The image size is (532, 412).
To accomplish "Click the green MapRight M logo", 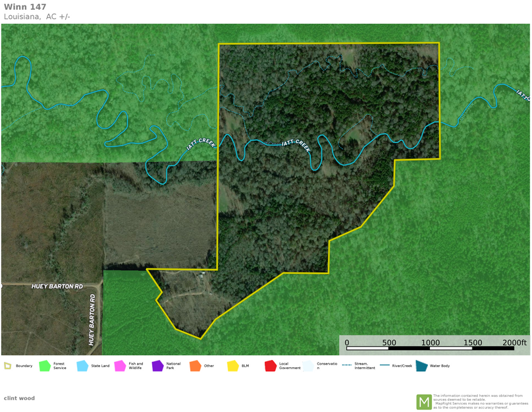I will point(423,401).
